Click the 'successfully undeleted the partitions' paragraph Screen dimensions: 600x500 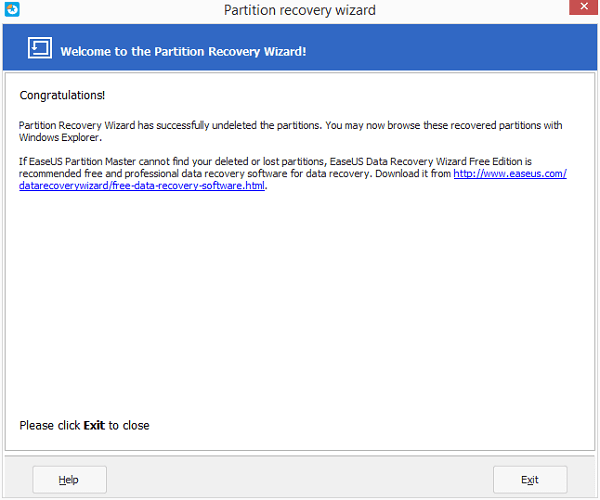(290, 131)
